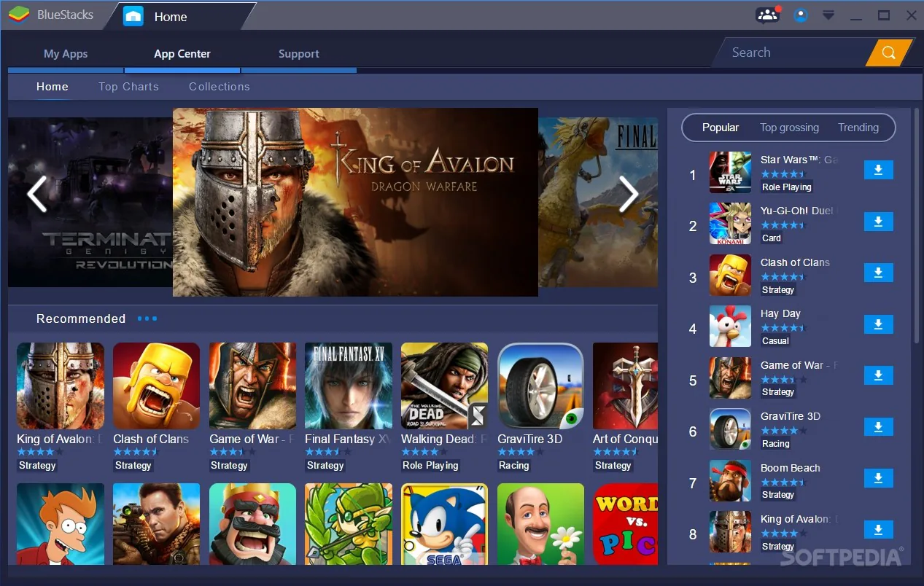Click the orange search magnifier icon

(x=888, y=52)
